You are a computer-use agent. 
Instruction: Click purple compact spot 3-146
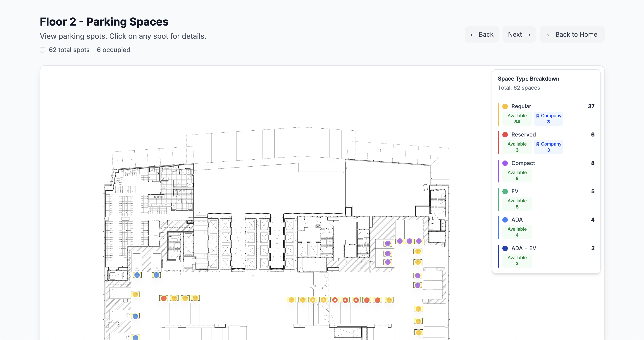tap(419, 241)
